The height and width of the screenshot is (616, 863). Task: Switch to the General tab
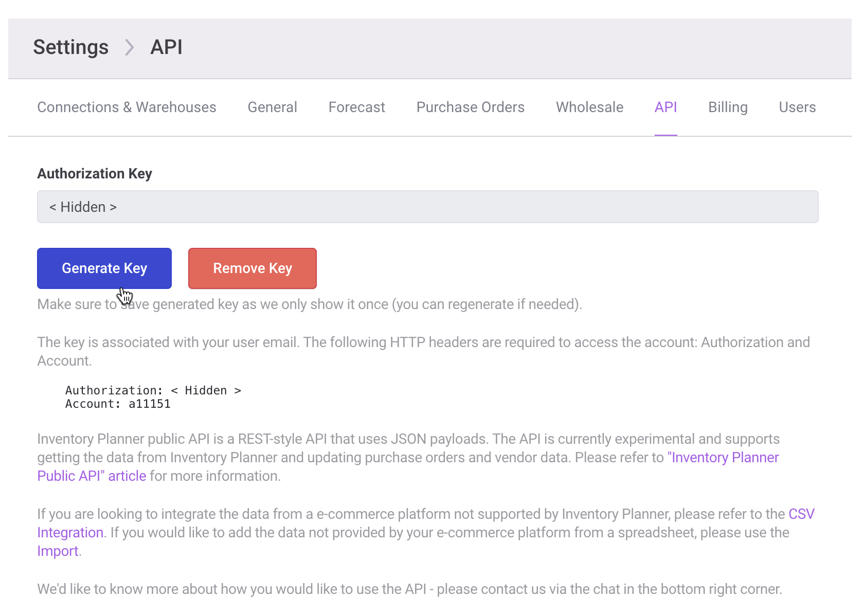pyautogui.click(x=272, y=107)
